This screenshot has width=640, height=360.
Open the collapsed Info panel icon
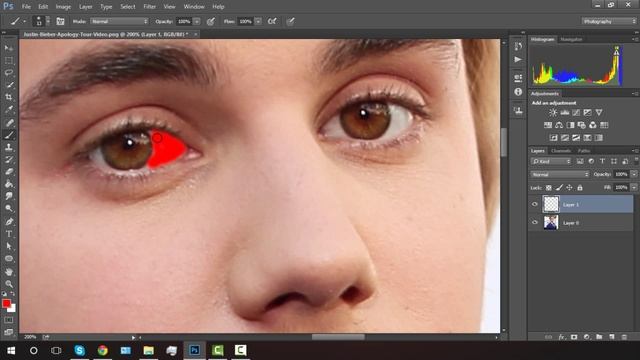pyautogui.click(x=518, y=92)
